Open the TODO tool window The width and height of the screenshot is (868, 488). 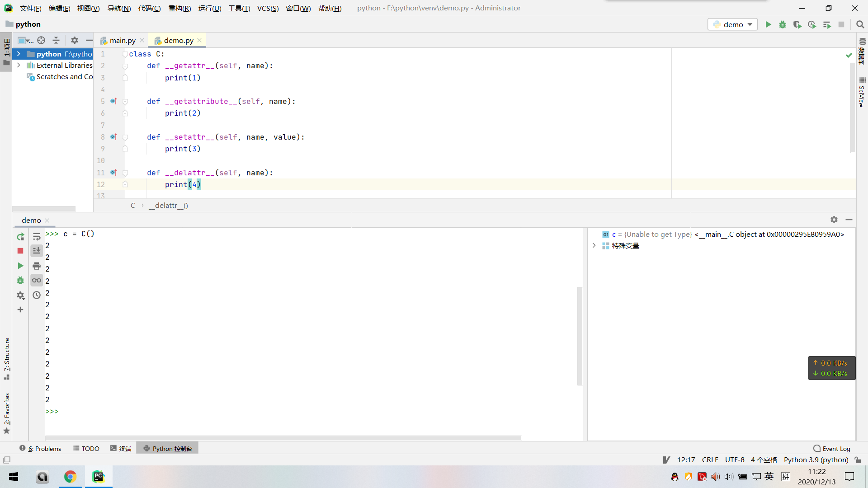(86, 448)
